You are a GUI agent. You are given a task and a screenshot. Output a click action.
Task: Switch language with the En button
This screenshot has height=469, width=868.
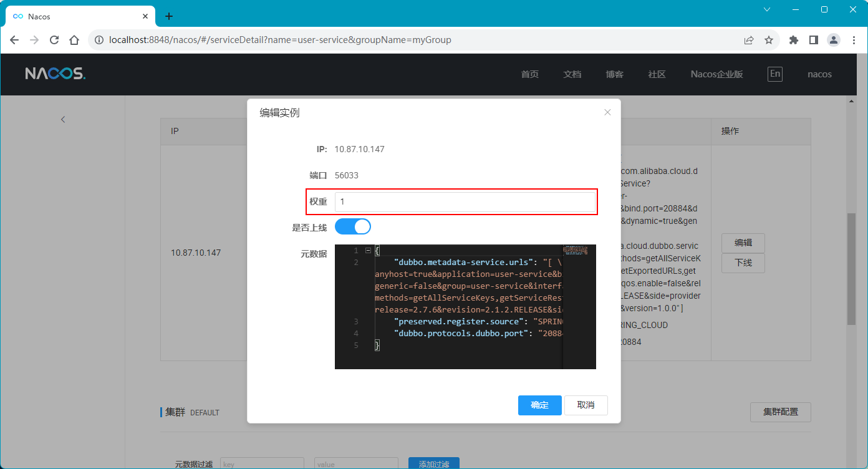pos(775,74)
